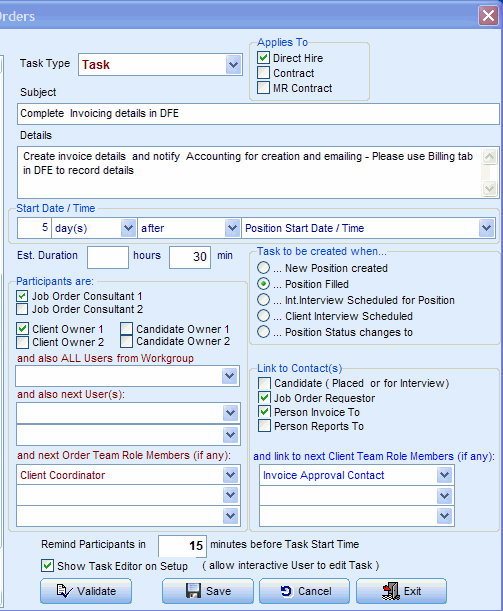This screenshot has width=503, height=611.
Task: Uncheck the Person Invoice To contact link
Action: click(264, 412)
